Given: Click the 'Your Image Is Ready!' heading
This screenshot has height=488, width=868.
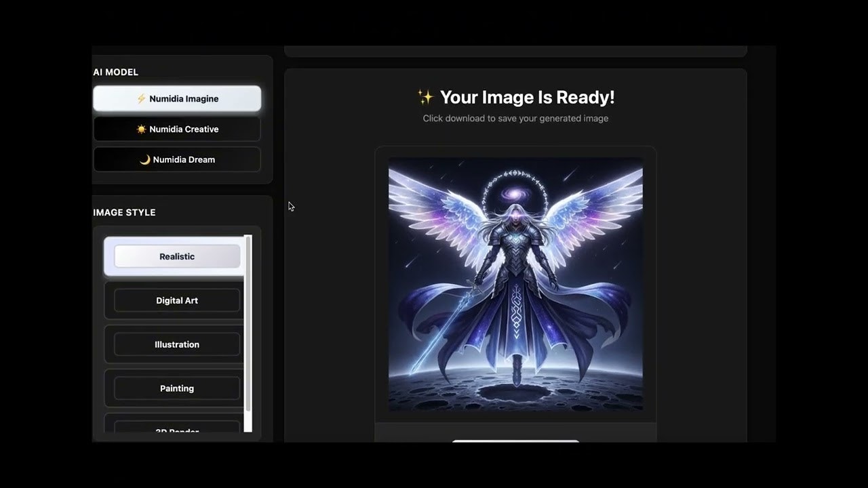Looking at the screenshot, I should 515,97.
